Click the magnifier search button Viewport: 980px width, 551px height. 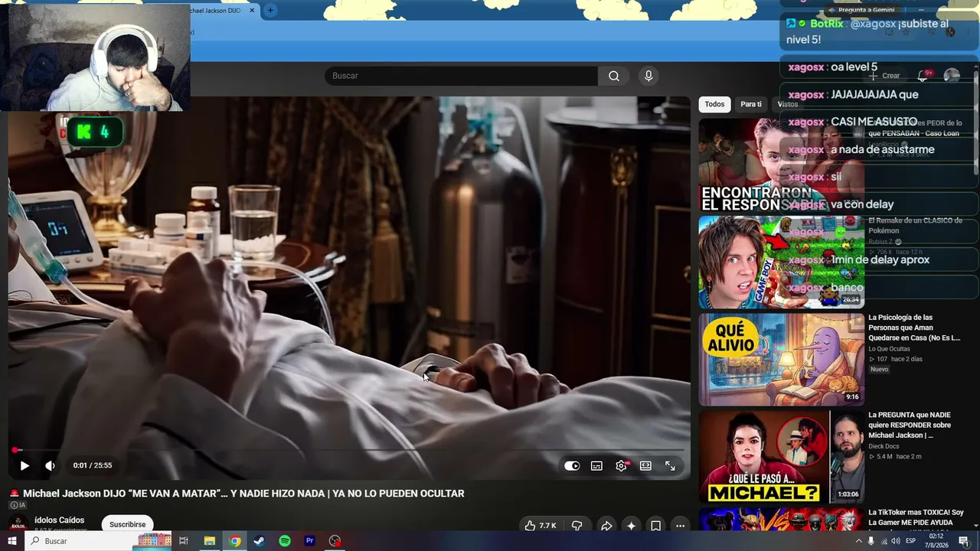click(614, 76)
